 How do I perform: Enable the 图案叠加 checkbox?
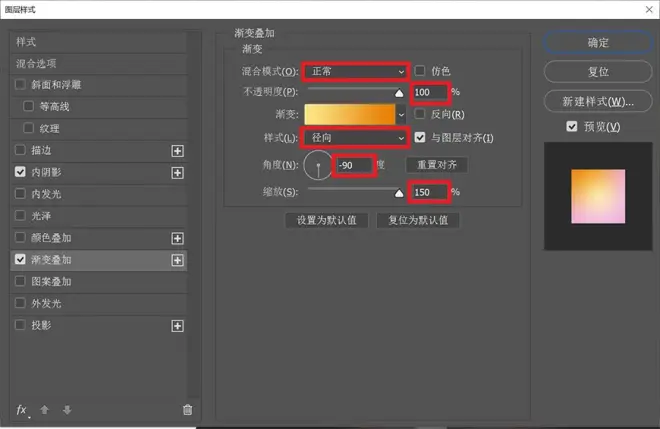click(x=20, y=281)
